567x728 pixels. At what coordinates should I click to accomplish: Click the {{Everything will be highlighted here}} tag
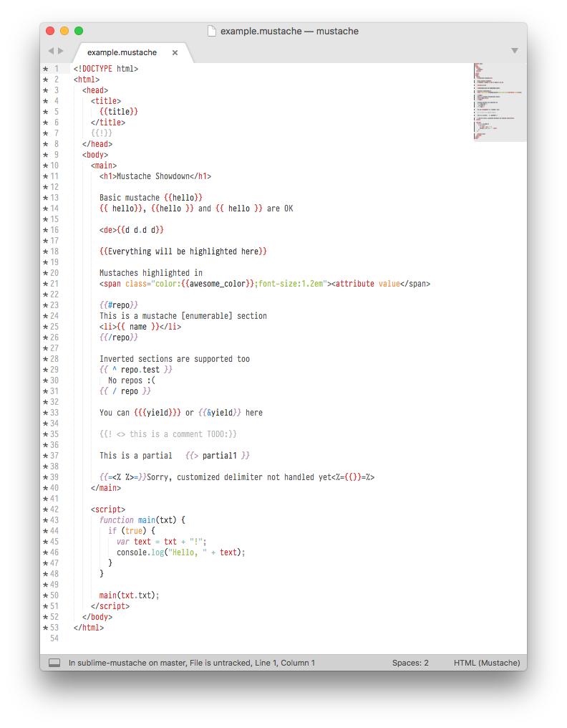click(x=183, y=252)
